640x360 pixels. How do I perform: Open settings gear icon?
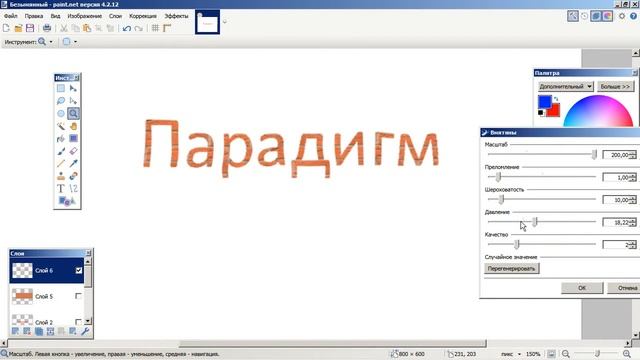click(622, 16)
